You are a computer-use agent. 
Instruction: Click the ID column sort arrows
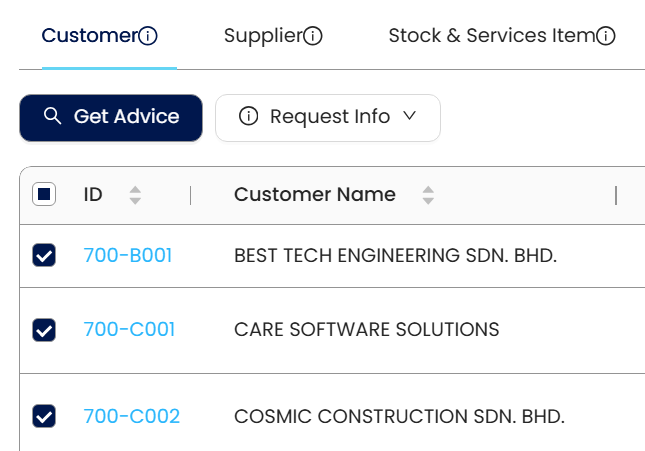point(135,195)
